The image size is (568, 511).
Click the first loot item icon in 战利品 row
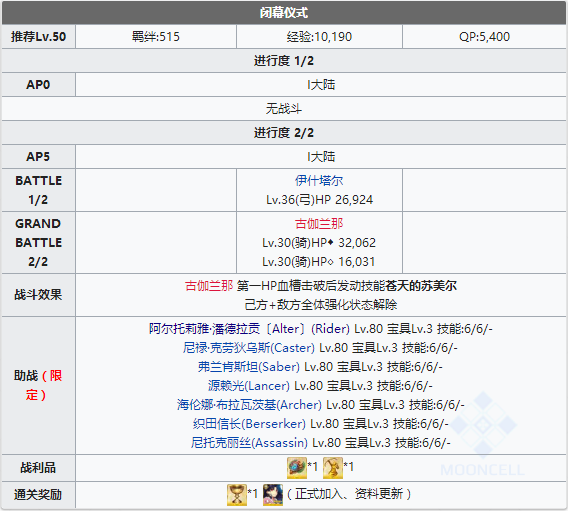297,468
